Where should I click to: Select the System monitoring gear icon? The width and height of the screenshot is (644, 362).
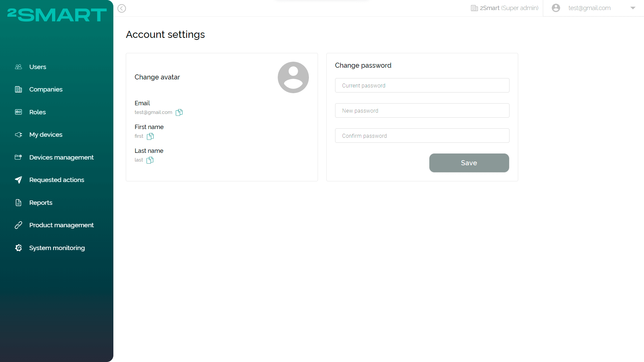click(18, 248)
